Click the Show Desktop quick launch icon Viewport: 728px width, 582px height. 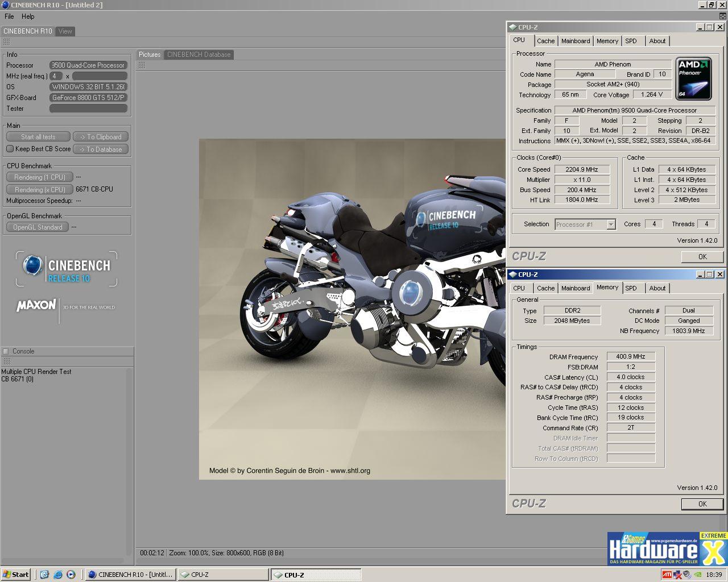pyautogui.click(x=44, y=575)
